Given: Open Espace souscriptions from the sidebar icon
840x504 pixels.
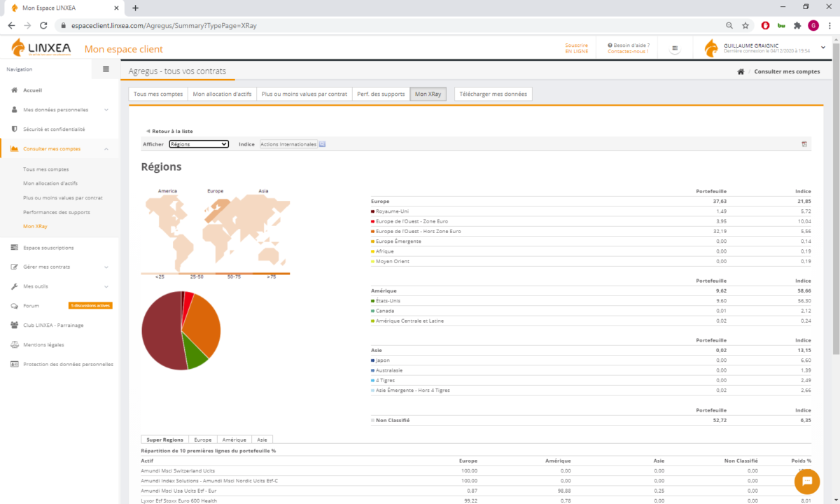Looking at the screenshot, I should pos(15,248).
